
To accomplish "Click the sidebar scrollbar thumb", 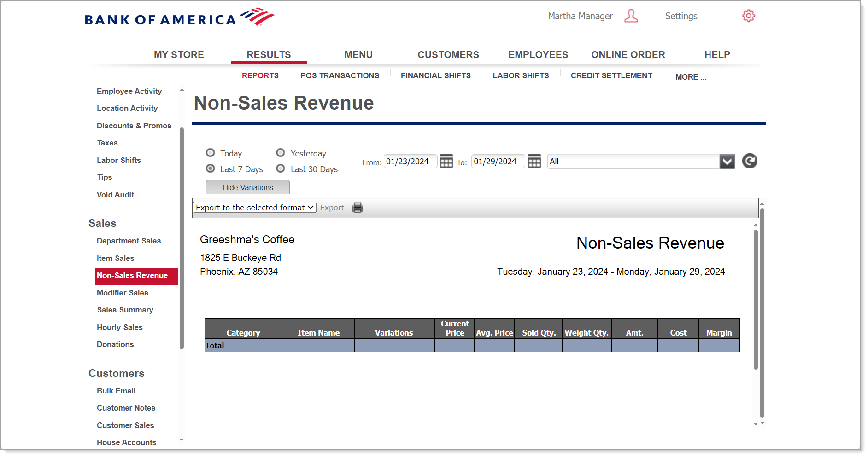I will point(182,238).
